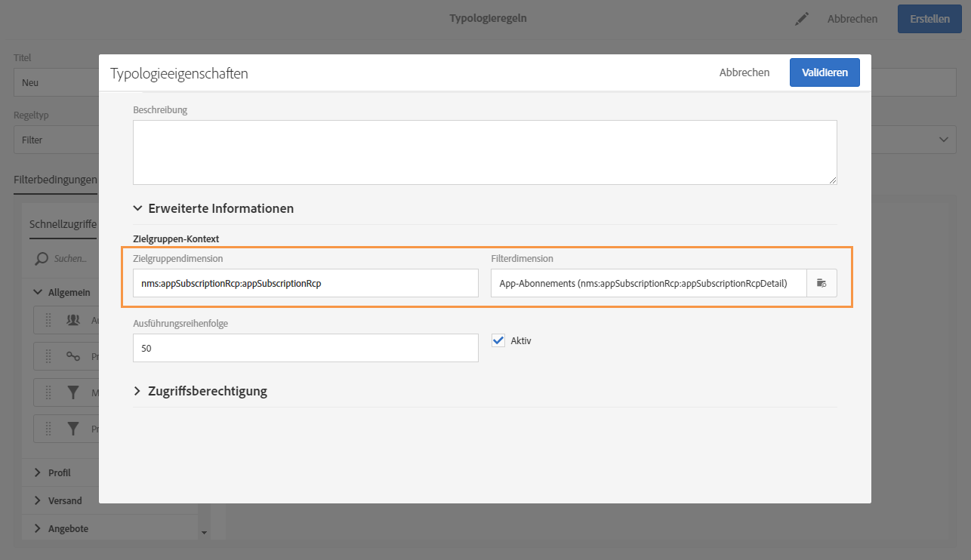Select the link-shaped icon under Allgemein
This screenshot has height=560, width=971.
(73, 356)
